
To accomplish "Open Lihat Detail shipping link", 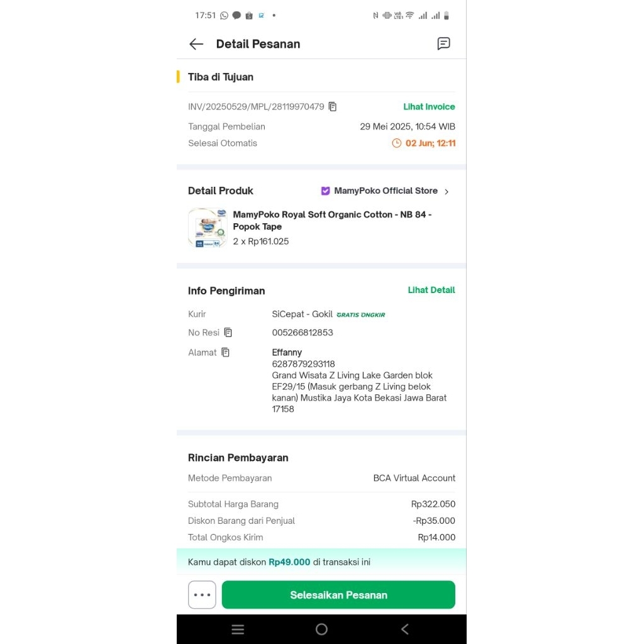I will [431, 291].
